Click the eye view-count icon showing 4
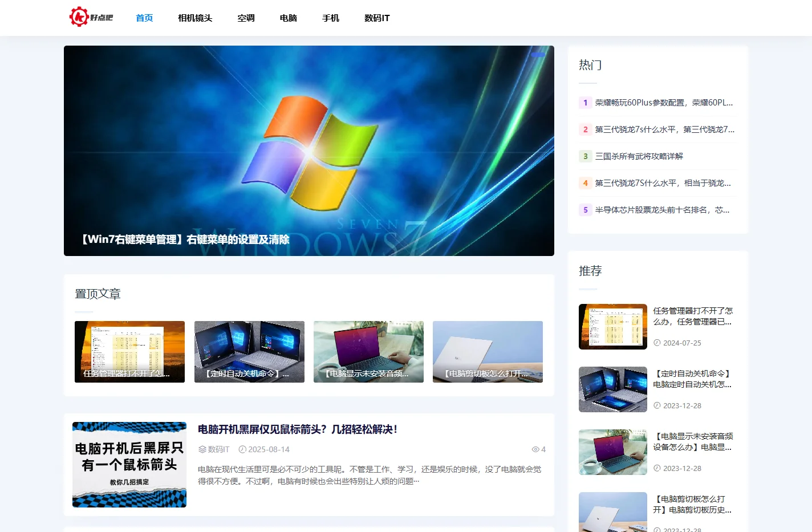Viewport: 812px width, 532px height. coord(535,449)
